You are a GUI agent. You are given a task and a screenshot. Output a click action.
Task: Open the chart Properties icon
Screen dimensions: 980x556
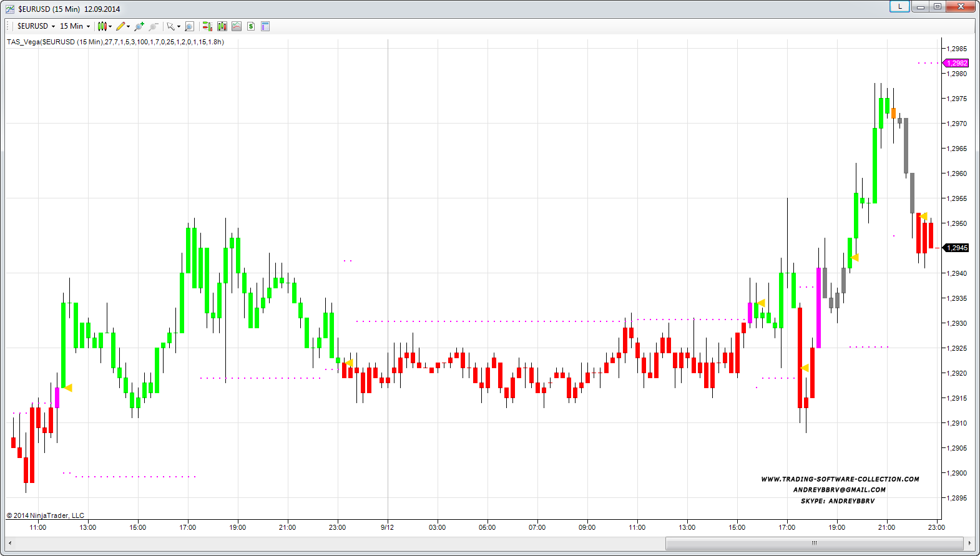(x=265, y=26)
